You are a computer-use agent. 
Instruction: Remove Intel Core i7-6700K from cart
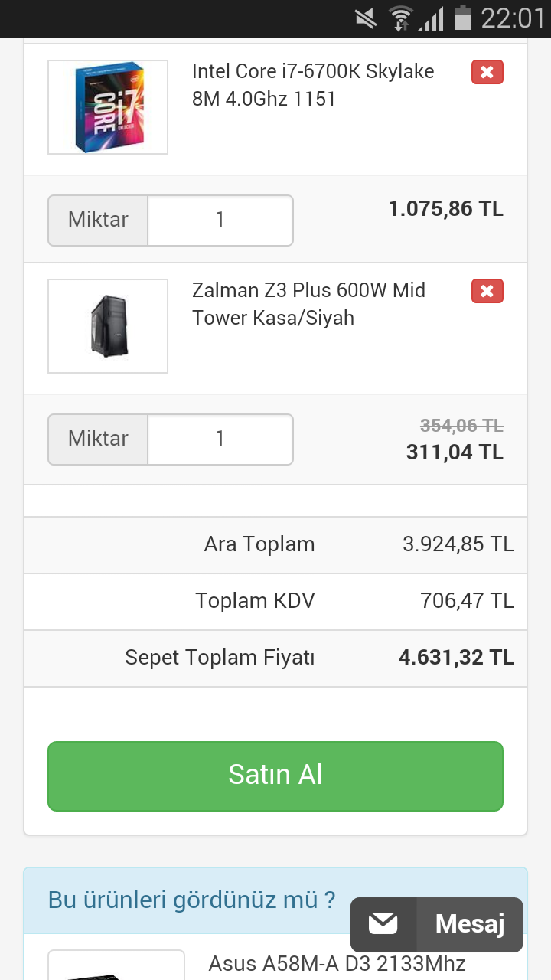[487, 73]
